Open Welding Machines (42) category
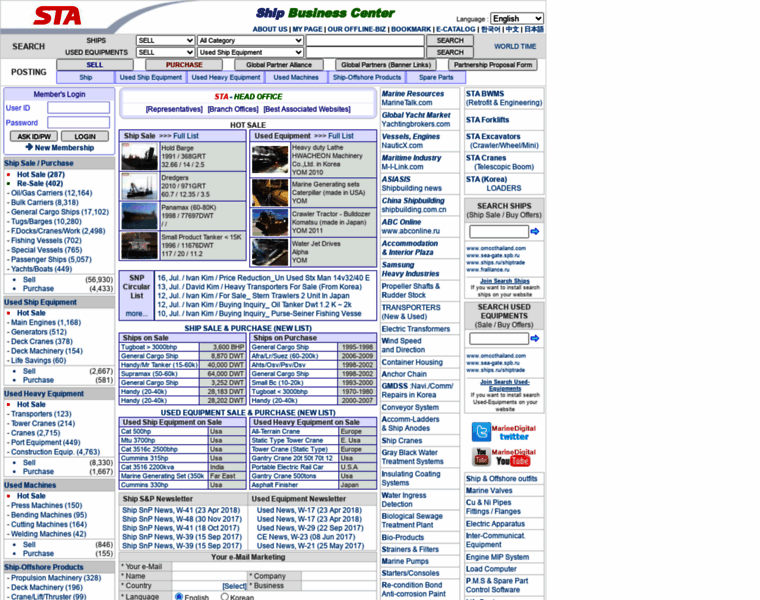This screenshot has width=760, height=600. 48,534
